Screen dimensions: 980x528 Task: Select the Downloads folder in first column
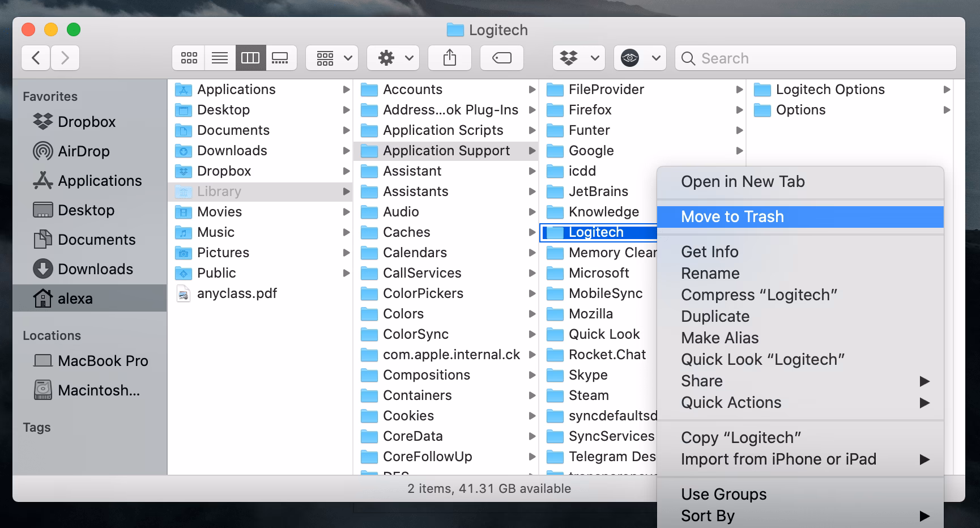pos(260,151)
